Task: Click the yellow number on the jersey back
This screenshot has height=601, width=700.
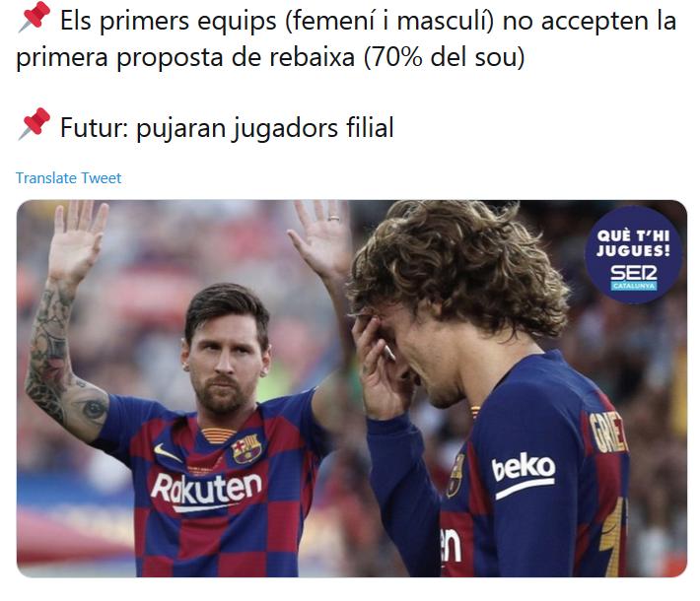Action: click(x=611, y=535)
